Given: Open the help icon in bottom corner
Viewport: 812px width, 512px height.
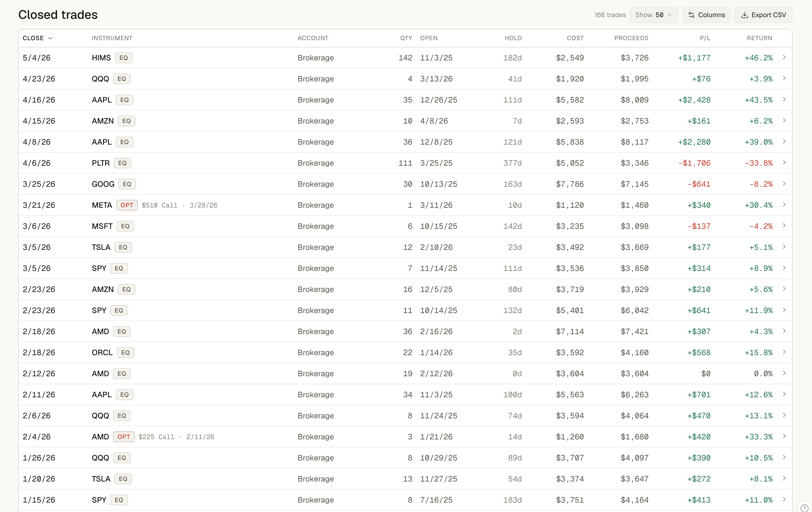Looking at the screenshot, I should click(804, 508).
